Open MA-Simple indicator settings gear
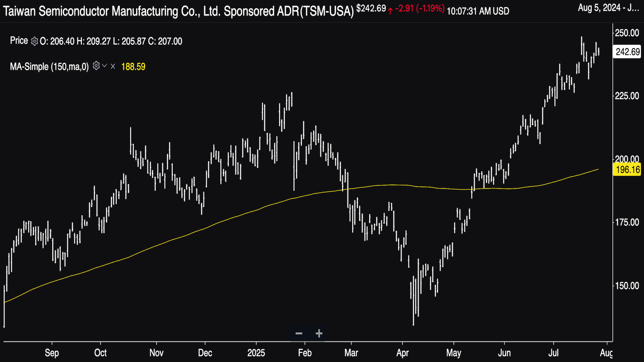This screenshot has height=362, width=644. [96, 66]
